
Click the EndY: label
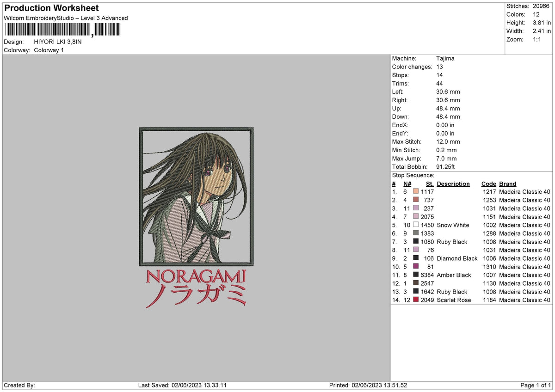point(400,133)
